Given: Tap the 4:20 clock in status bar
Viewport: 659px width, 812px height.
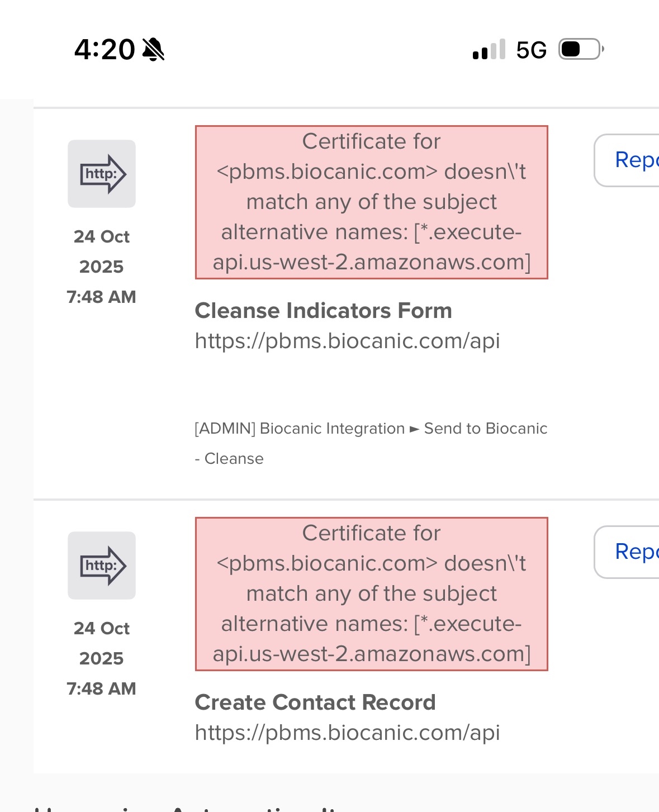Looking at the screenshot, I should coord(105,50).
